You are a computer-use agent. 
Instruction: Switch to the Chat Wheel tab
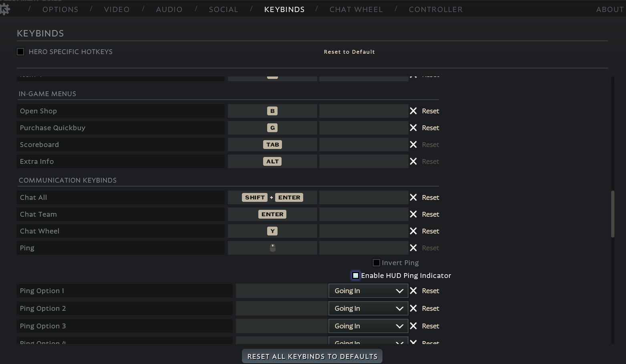[356, 9]
